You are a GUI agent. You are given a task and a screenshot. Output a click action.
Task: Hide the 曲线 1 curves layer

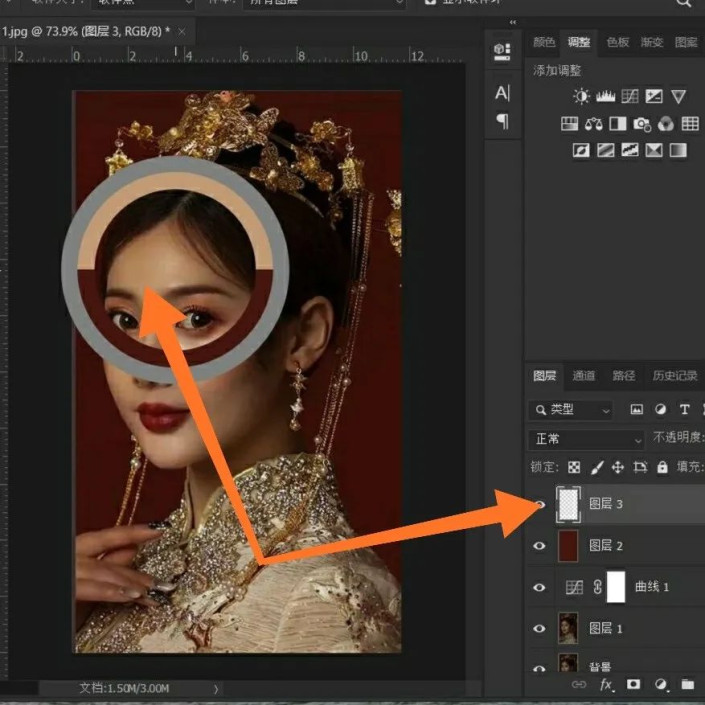coord(540,587)
